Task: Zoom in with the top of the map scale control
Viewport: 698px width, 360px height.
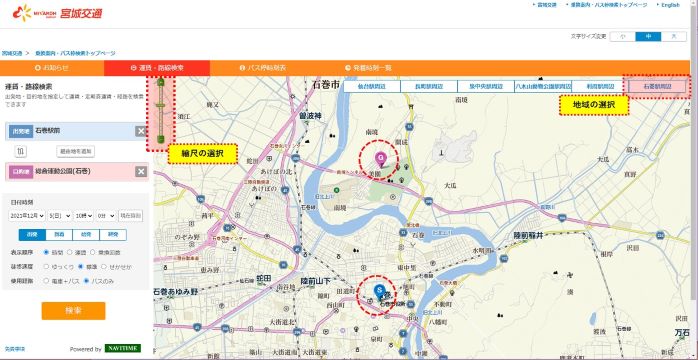Action: click(161, 82)
